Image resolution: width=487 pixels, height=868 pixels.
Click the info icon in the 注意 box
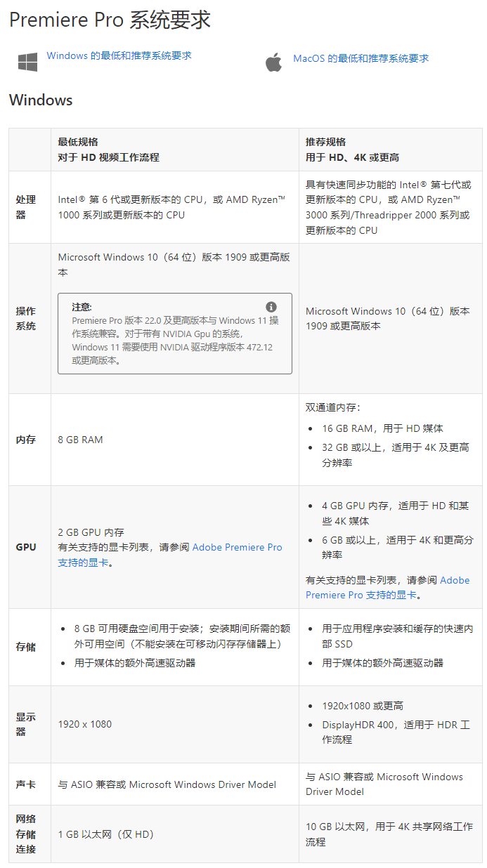(x=271, y=307)
